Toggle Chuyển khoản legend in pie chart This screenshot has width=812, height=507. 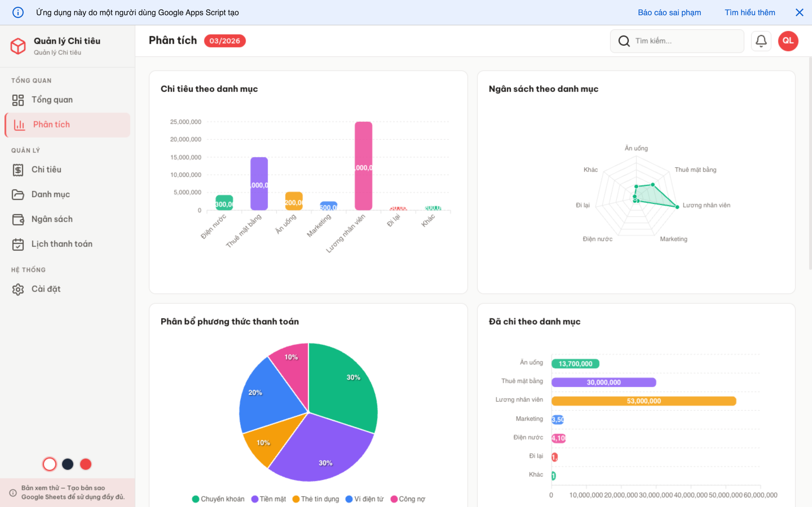point(218,499)
